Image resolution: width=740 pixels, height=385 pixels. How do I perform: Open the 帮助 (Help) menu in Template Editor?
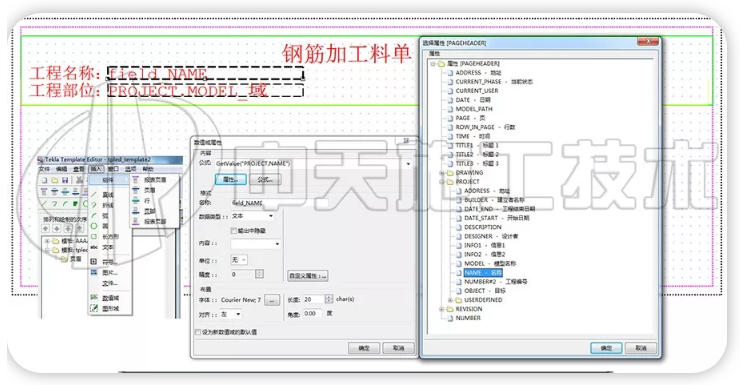148,169
